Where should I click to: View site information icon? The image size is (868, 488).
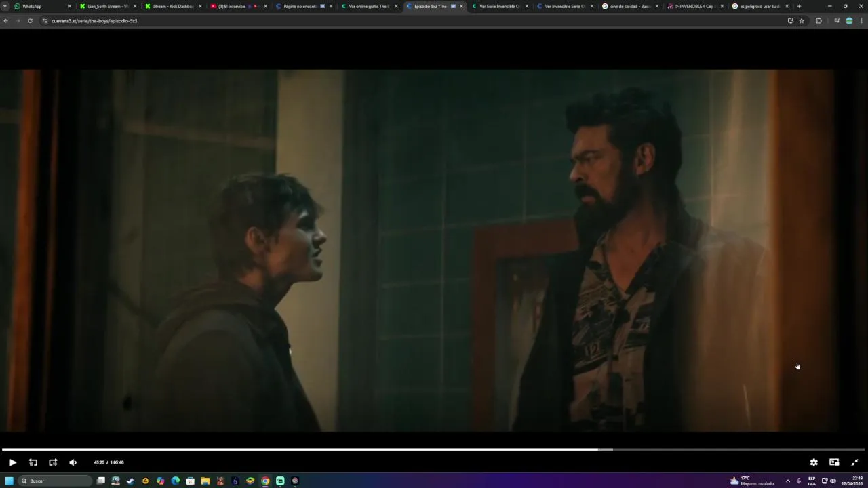[45, 21]
